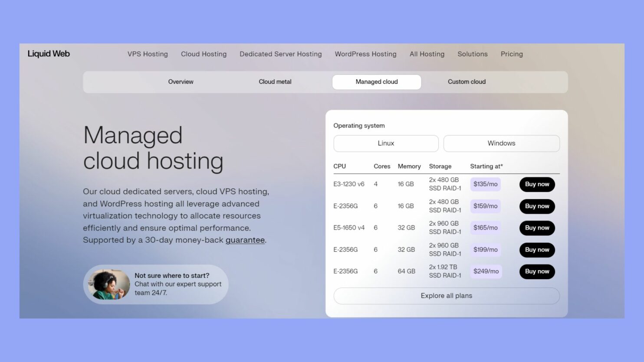Buy the E3-1230 v6 plan
This screenshot has width=644, height=362.
point(537,184)
